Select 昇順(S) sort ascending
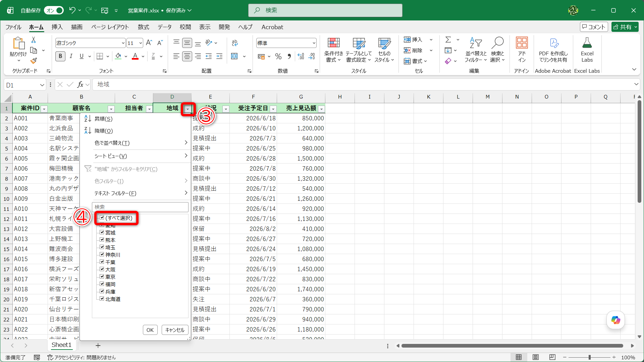Image resolution: width=644 pixels, height=362 pixels. pos(136,119)
